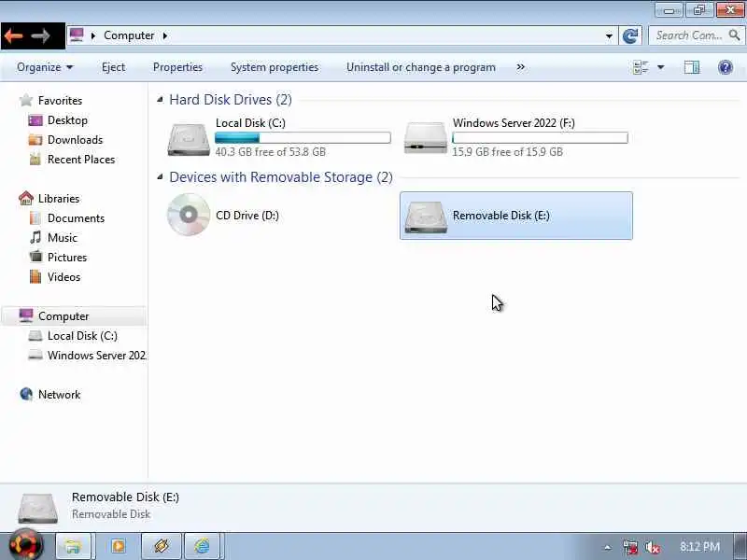
Task: Go back with the orange left arrow
Action: [14, 35]
